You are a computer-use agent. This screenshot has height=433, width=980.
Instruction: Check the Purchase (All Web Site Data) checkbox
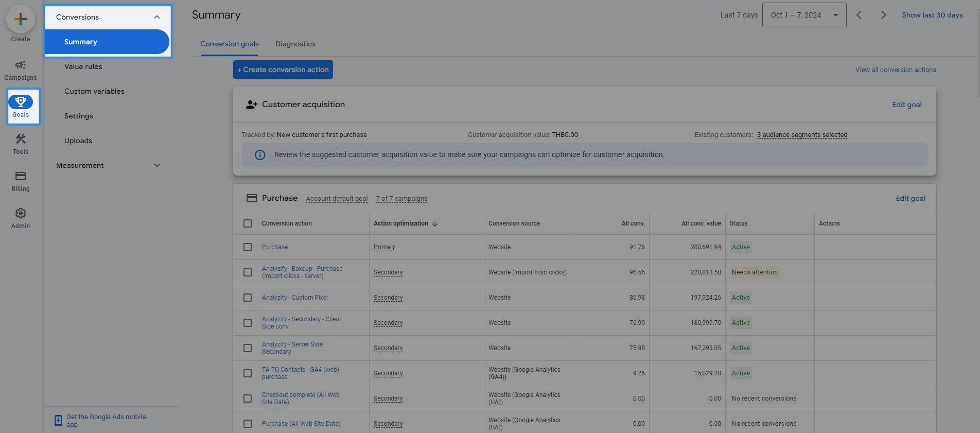(x=248, y=424)
